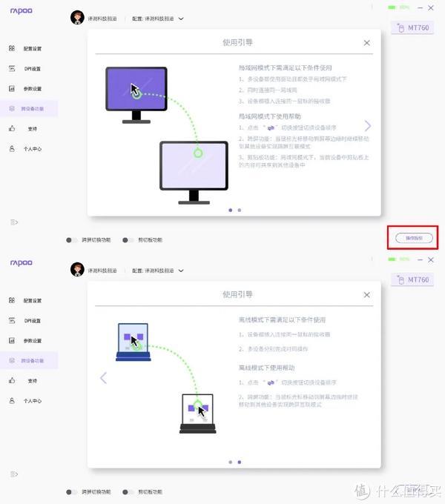Open 参数设置 icon in upper window sidebar
This screenshot has width=445, height=504.
pos(12,88)
